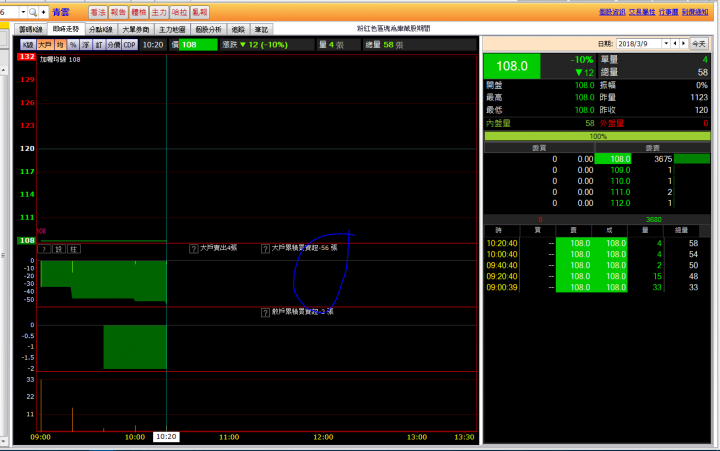Expand the date picker dropdown arrow
720x451 pixels.
(666, 44)
